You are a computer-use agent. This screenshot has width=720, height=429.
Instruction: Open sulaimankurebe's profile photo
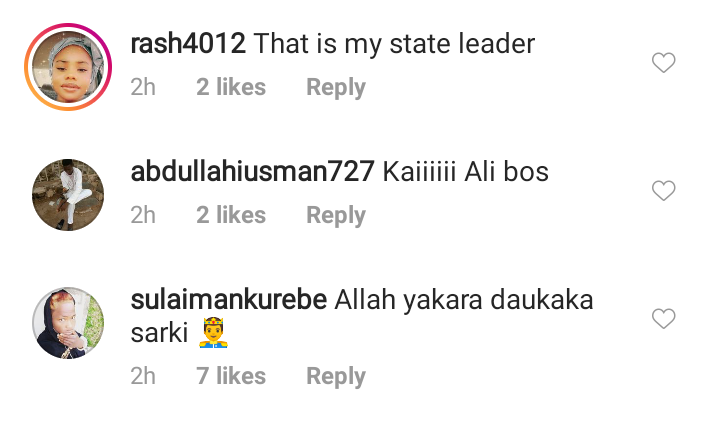pyautogui.click(x=68, y=323)
